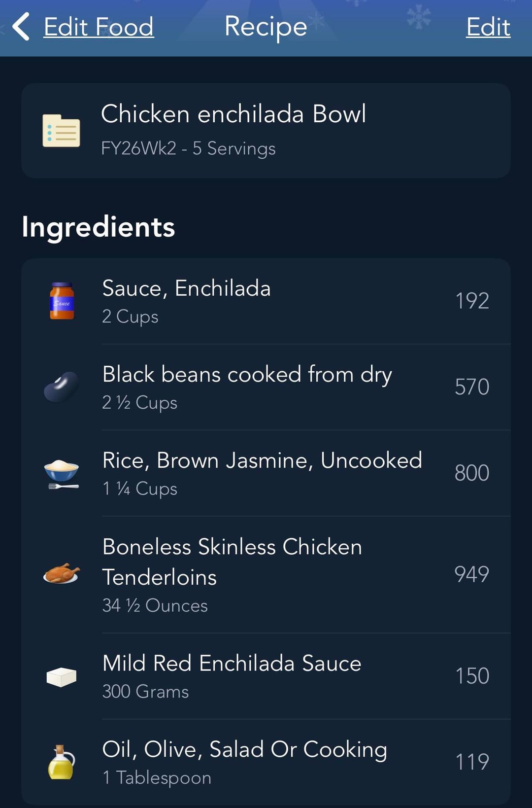Tap the 800 calorie value
The width and height of the screenshot is (532, 808).
pos(471,473)
